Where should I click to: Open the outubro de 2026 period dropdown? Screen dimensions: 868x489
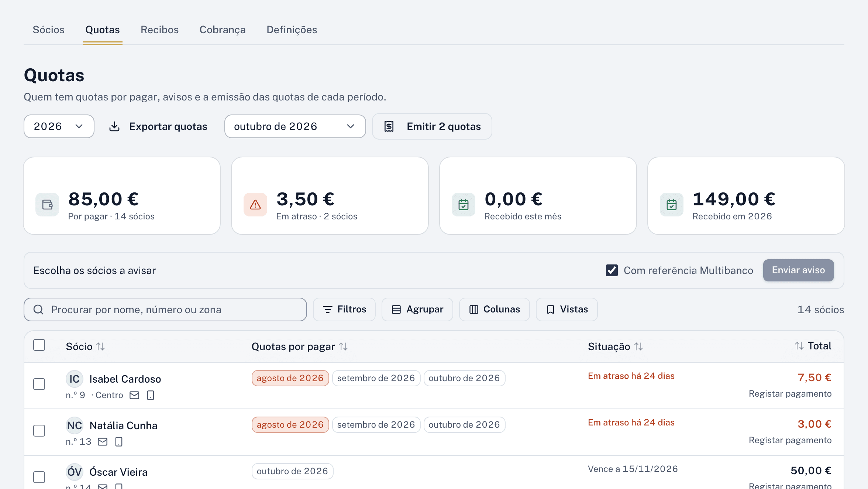295,126
